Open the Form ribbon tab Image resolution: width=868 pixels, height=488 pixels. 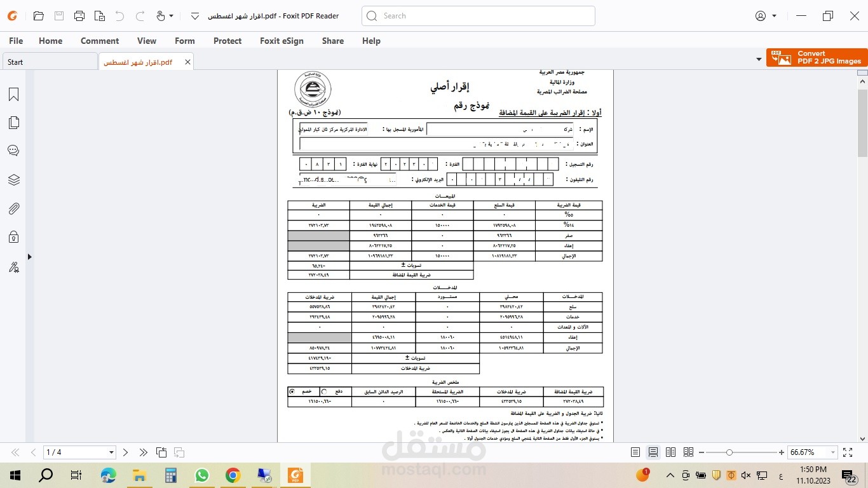(x=185, y=41)
